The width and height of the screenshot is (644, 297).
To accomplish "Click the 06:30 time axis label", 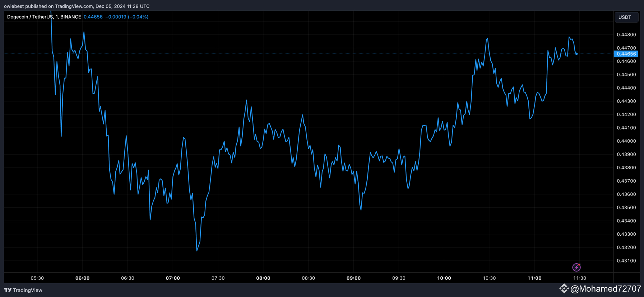I will coord(128,278).
